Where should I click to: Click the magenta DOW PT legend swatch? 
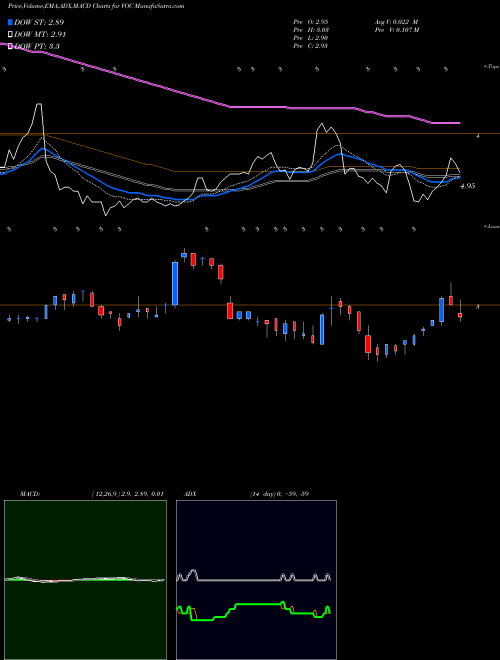click(x=11, y=46)
